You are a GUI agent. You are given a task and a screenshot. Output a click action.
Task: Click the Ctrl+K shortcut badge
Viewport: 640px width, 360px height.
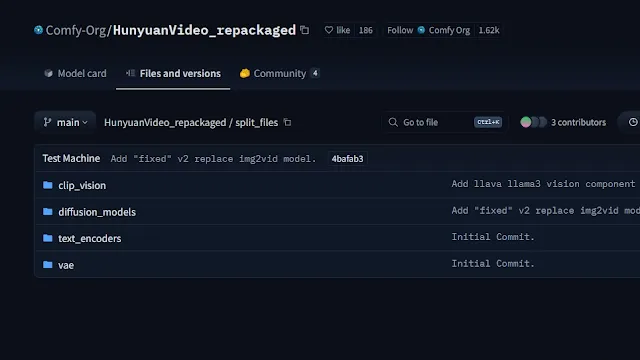click(488, 122)
